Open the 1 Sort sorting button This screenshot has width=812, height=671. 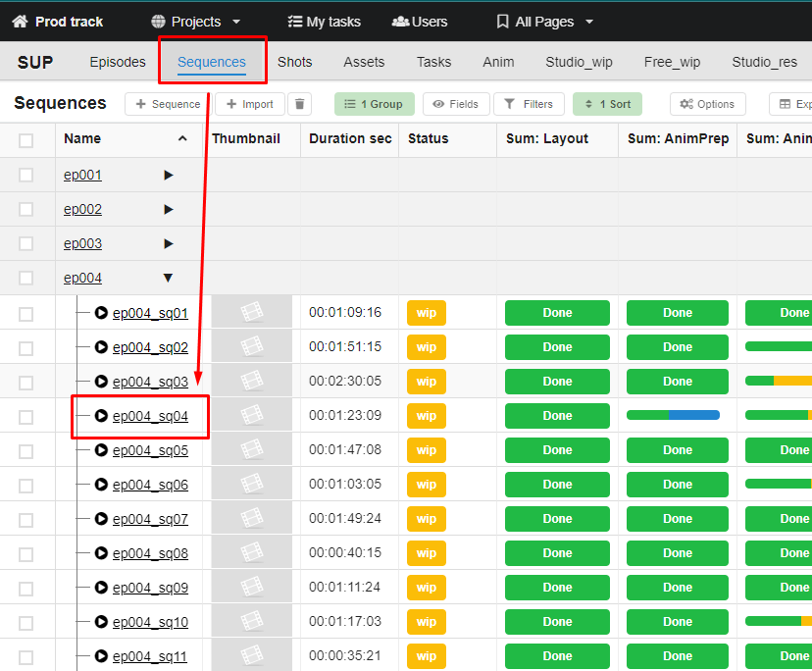[x=607, y=104]
